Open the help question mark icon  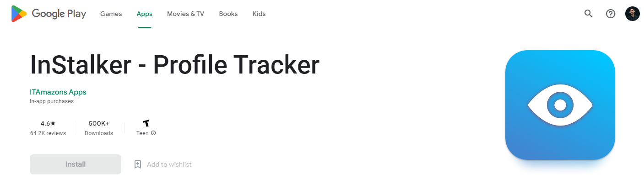click(x=611, y=14)
